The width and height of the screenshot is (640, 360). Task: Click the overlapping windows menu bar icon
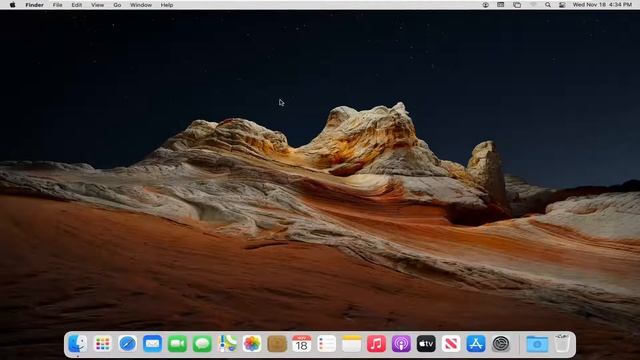(x=517, y=5)
